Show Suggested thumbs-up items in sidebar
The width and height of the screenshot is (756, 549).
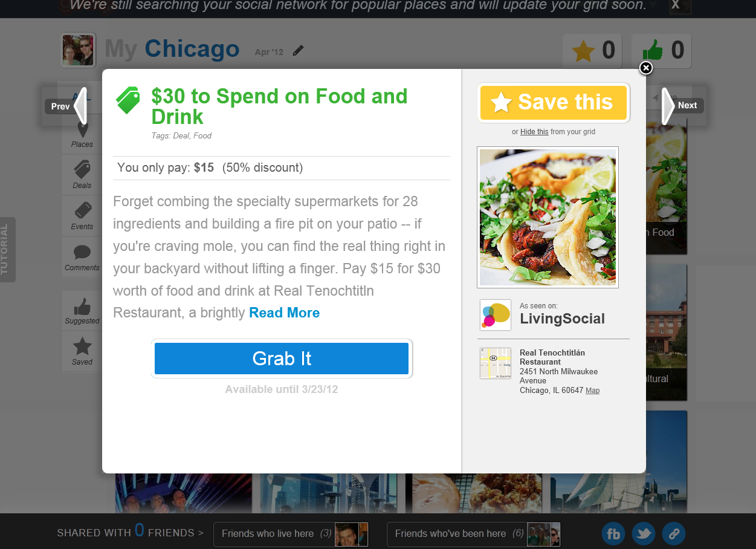click(x=82, y=306)
